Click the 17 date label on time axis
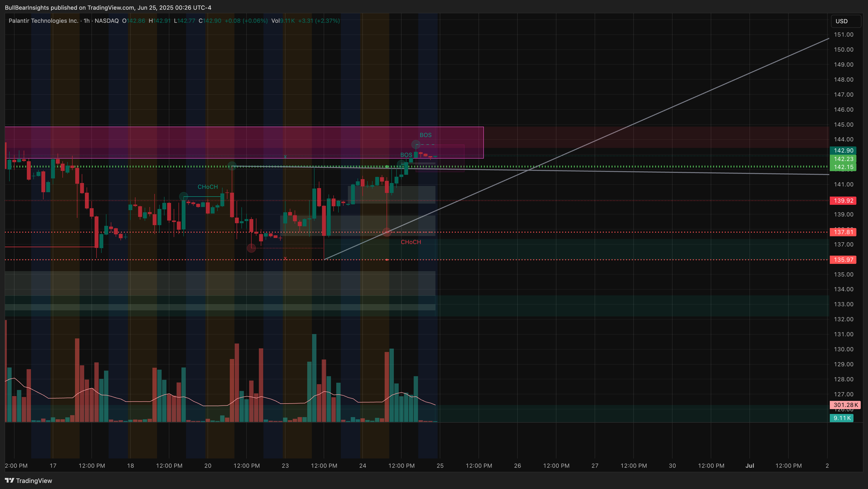Viewport: 868px width, 489px height. click(53, 466)
